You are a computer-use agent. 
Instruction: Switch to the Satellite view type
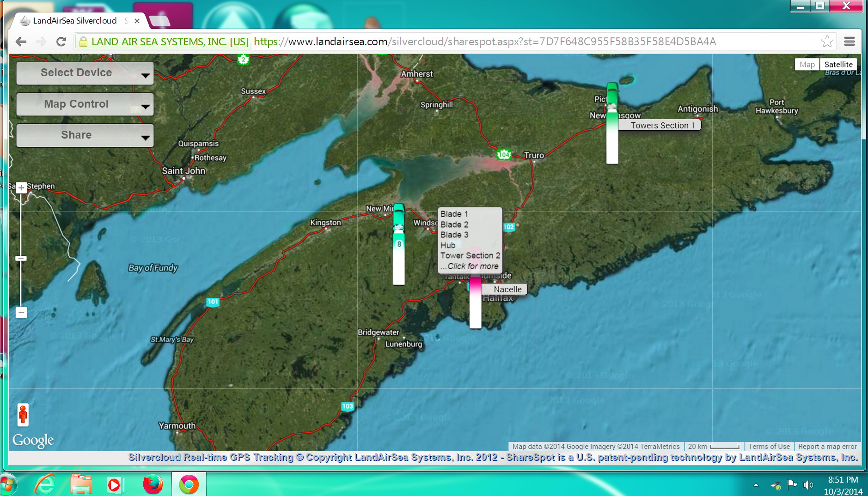click(x=838, y=65)
